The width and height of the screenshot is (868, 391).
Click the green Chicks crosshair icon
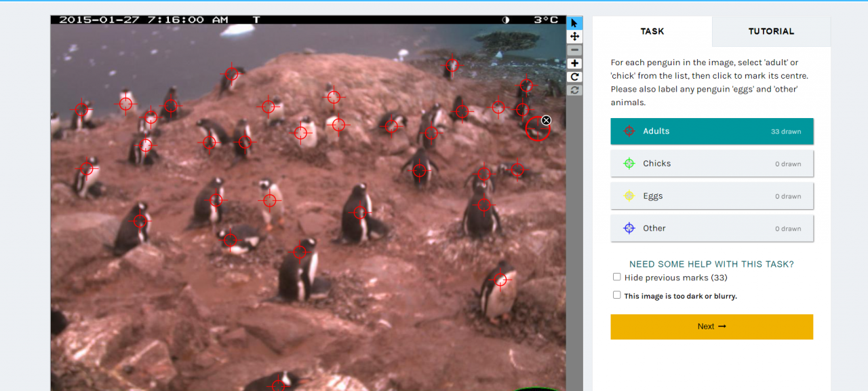click(629, 164)
